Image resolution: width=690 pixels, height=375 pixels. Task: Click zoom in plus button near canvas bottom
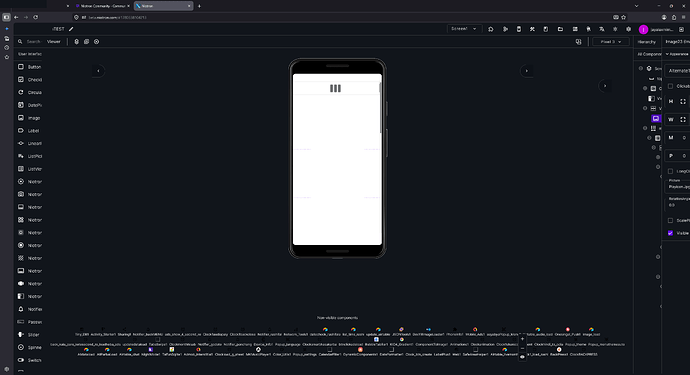(x=522, y=339)
